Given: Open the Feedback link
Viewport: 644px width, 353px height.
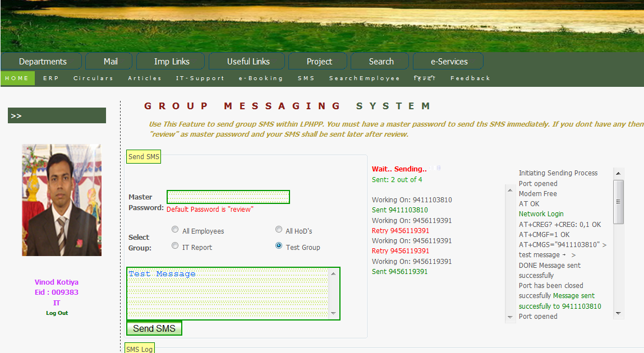Looking at the screenshot, I should coord(470,78).
